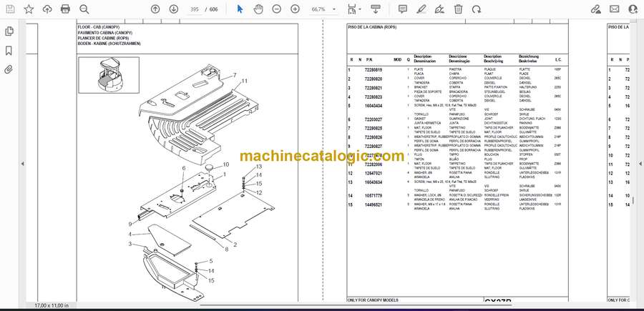644x311 pixels.
Task: Send the file by email envelope icon
Action: point(615,9)
